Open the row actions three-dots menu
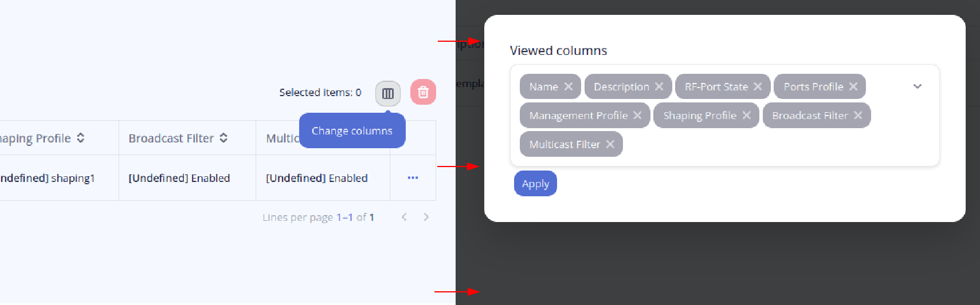Viewport: 980px width, 305px height. coord(413,178)
